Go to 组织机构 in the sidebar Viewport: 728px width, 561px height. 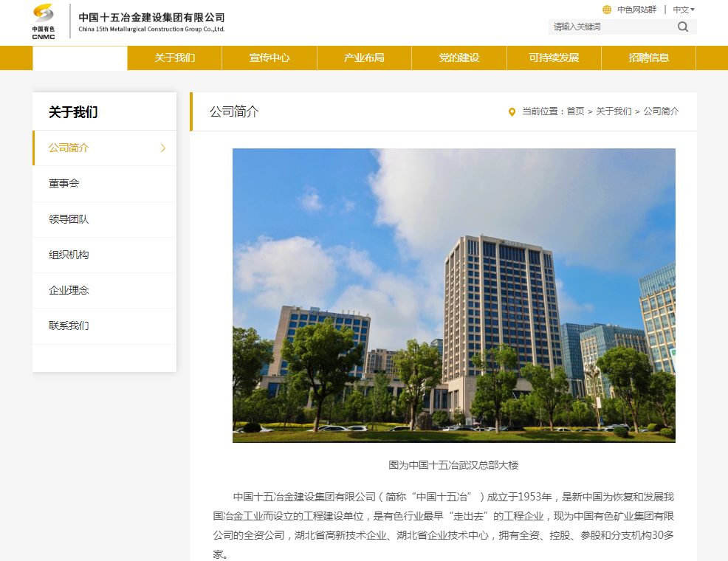pos(69,255)
